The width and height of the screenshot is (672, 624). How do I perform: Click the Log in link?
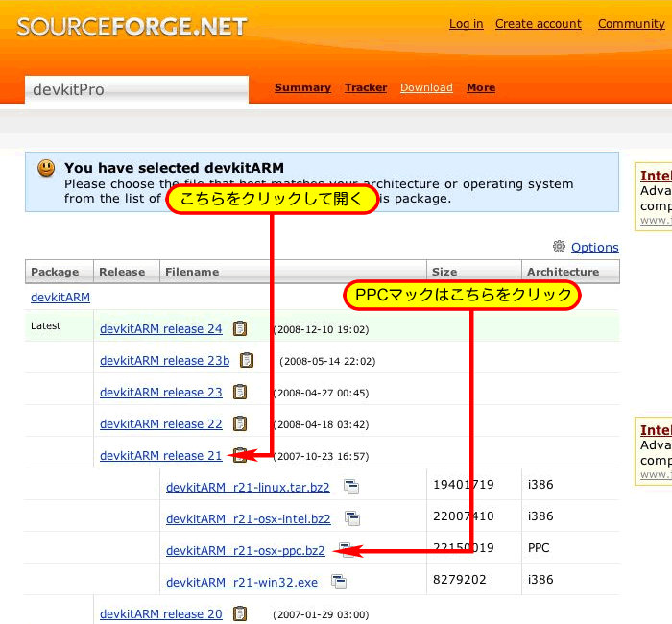467,24
